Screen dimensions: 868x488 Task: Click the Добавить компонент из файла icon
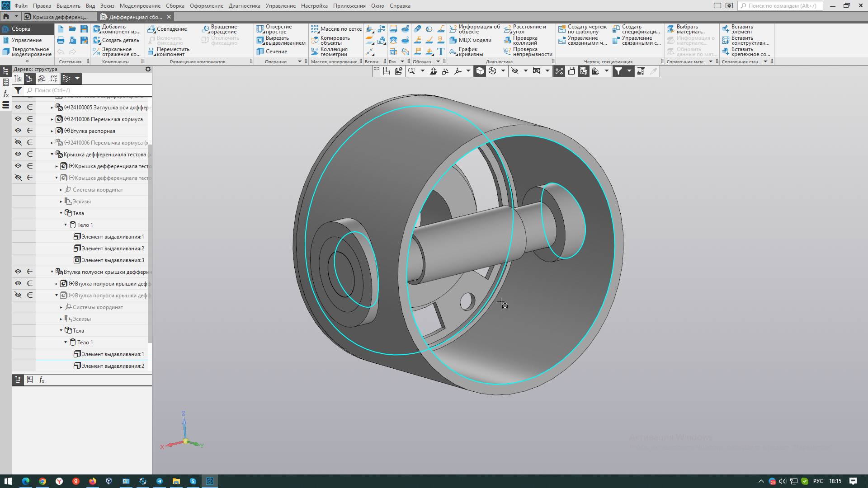coord(96,29)
